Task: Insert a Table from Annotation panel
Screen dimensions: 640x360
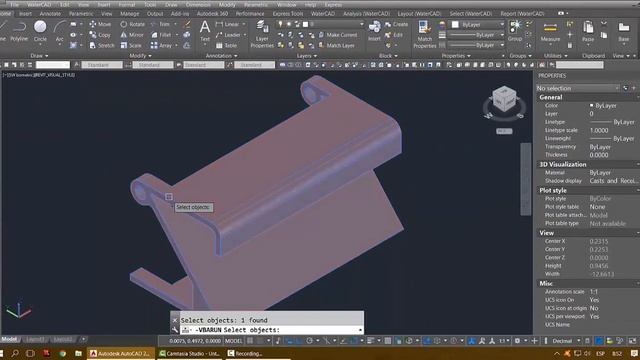Action: (226, 45)
